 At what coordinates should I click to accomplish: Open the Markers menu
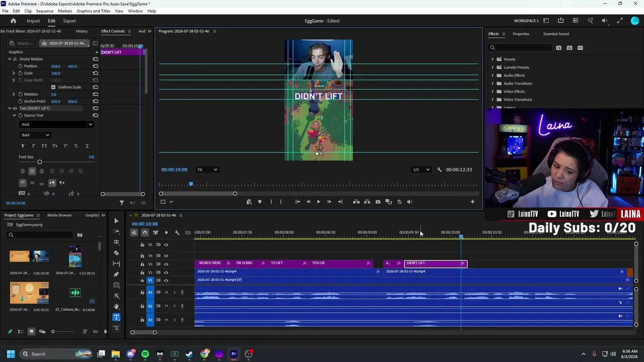click(65, 11)
